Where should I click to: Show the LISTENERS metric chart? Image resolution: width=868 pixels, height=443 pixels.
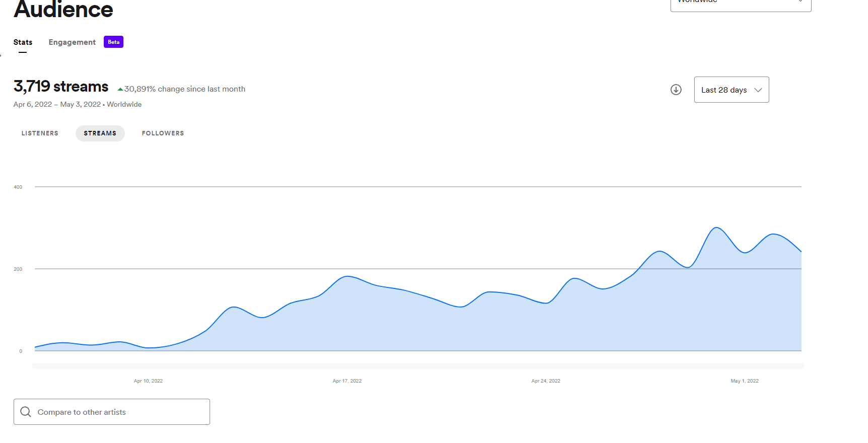[x=40, y=133]
